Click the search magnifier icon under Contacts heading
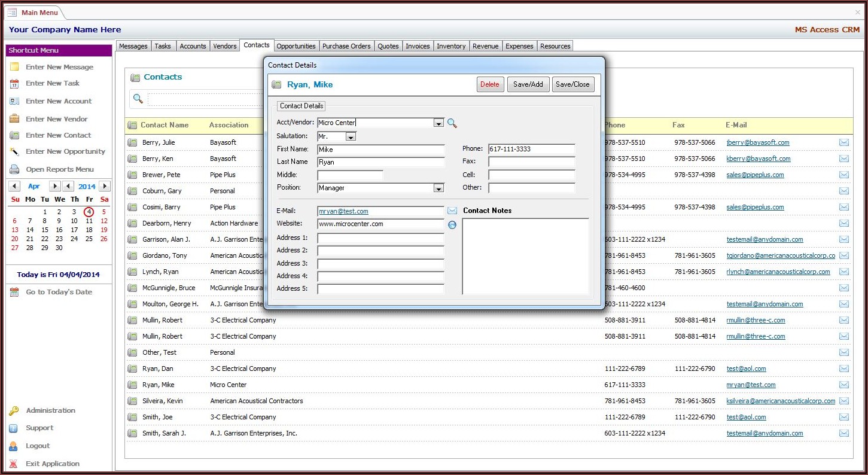This screenshot has width=868, height=475. [138, 99]
